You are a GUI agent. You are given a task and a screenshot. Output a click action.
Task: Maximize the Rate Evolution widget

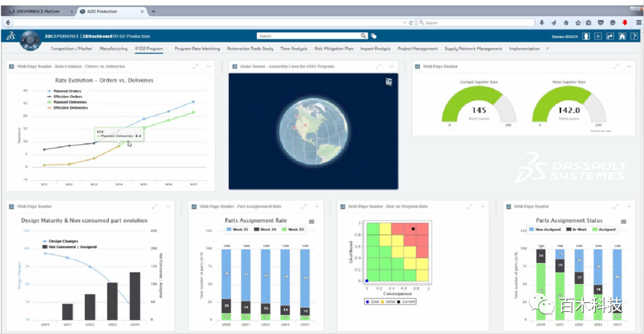196,67
